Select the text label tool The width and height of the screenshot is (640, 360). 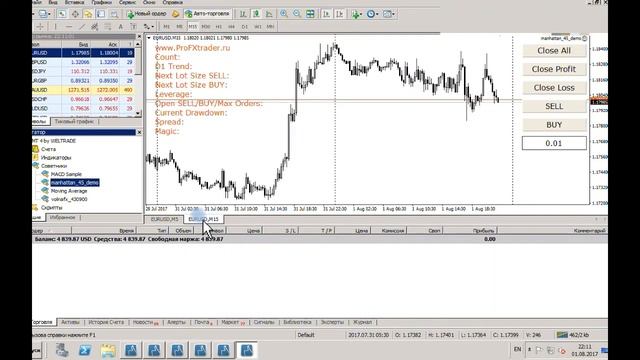click(x=133, y=27)
